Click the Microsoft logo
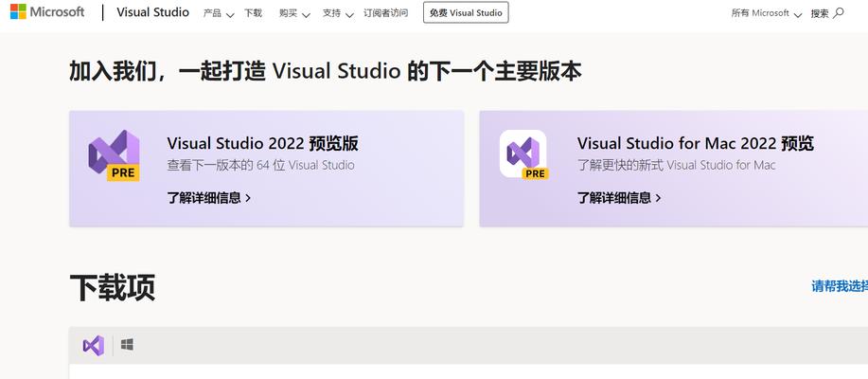 coord(47,11)
